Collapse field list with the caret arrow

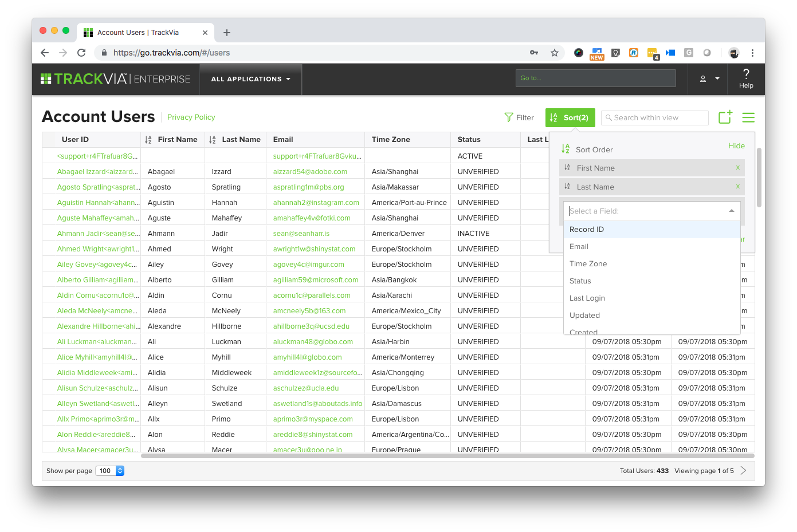coord(732,211)
